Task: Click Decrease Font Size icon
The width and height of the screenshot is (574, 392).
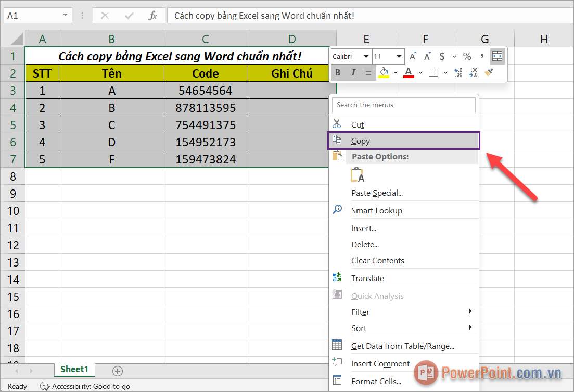Action: coord(428,56)
